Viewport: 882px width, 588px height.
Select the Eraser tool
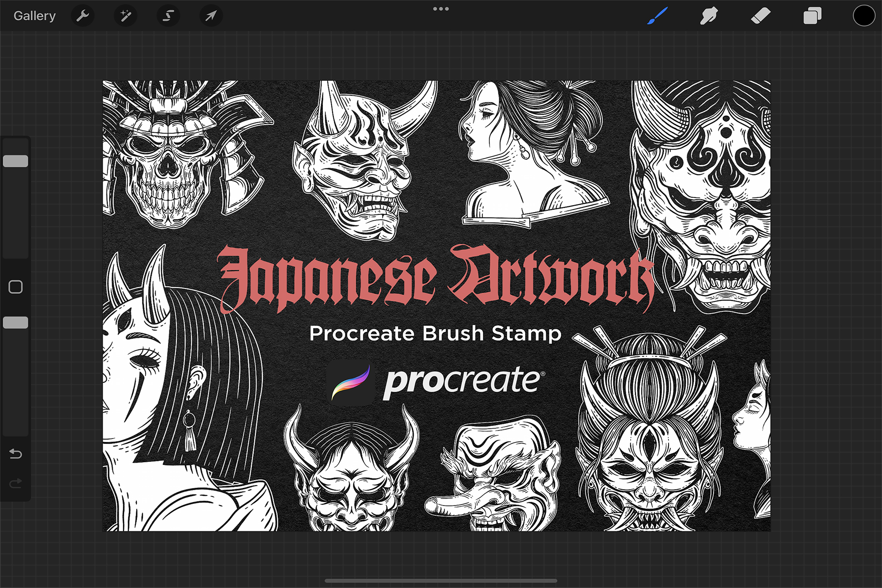[760, 16]
